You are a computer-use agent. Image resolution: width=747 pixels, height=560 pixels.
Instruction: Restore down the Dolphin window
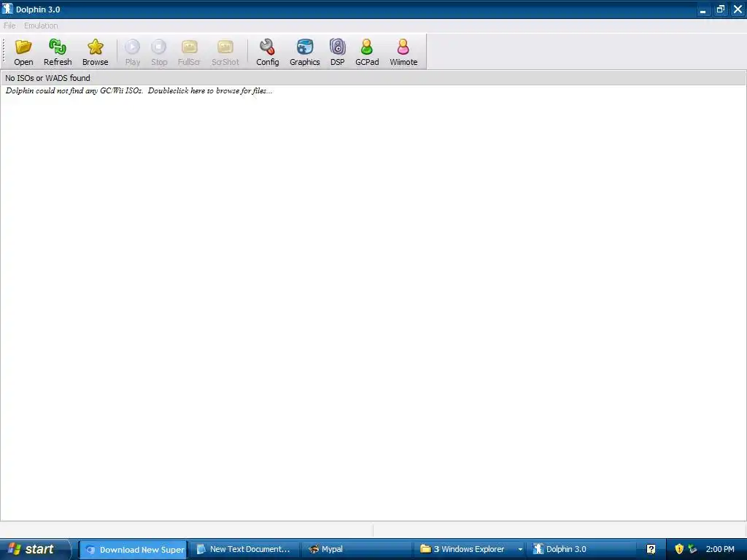point(720,9)
